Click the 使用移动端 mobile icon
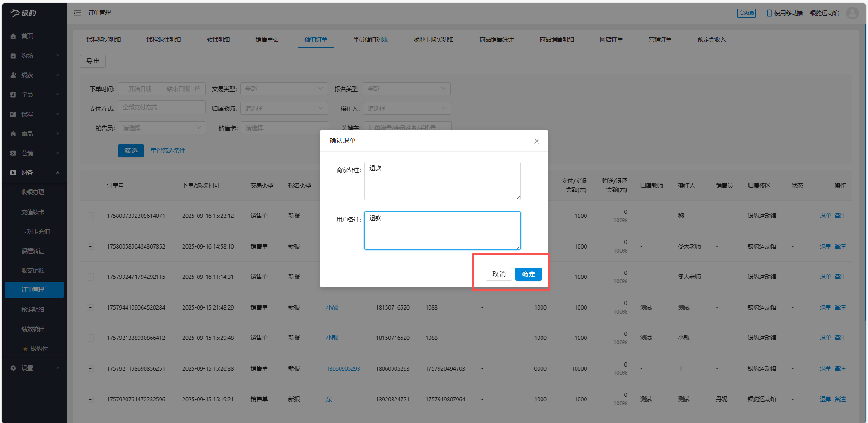 (x=769, y=13)
